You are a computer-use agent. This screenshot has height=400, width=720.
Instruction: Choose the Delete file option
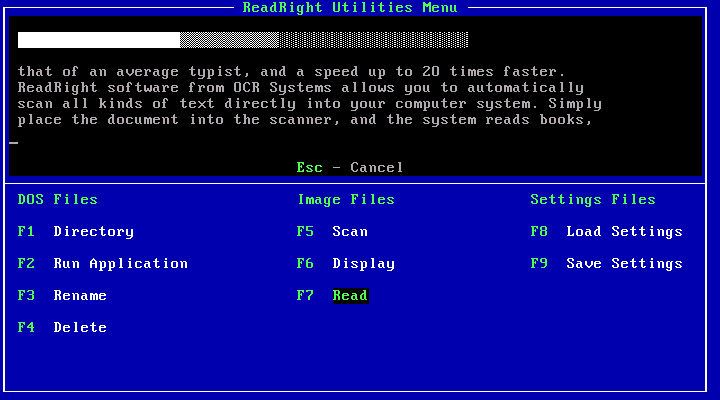[80, 327]
